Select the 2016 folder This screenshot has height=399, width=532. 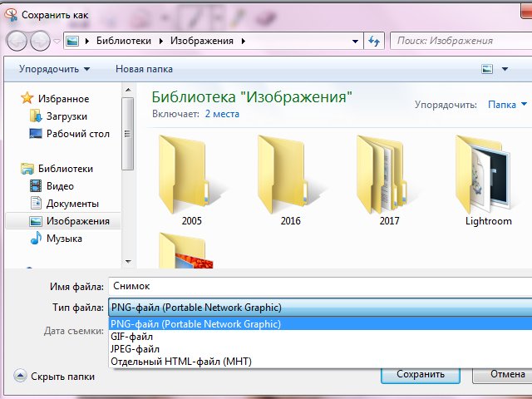[x=290, y=180]
